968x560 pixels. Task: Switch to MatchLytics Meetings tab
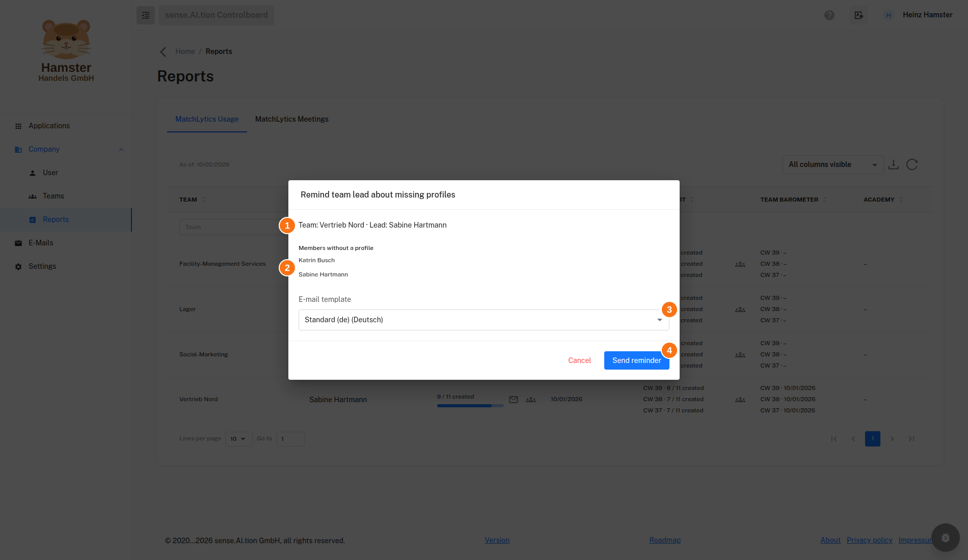[x=292, y=119]
